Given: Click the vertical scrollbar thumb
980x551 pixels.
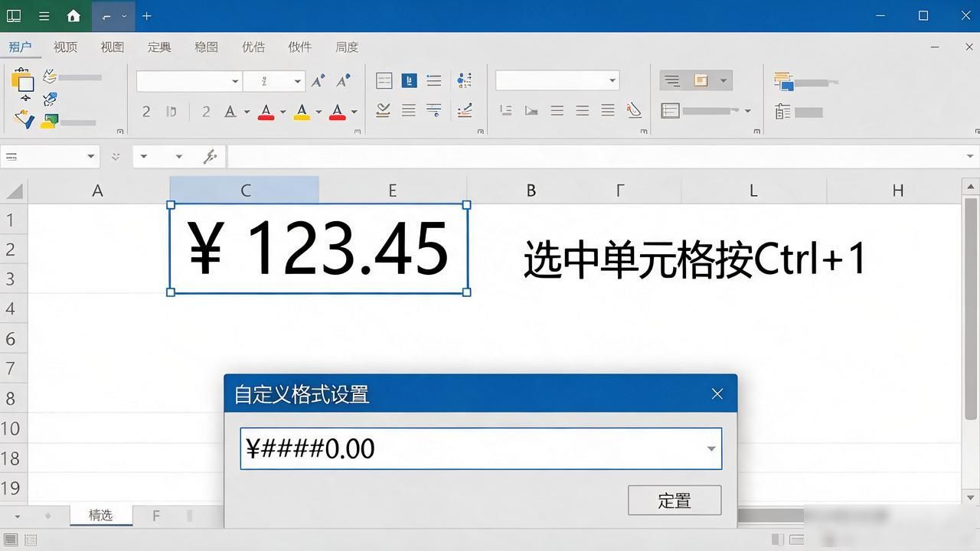Looking at the screenshot, I should (x=971, y=308).
